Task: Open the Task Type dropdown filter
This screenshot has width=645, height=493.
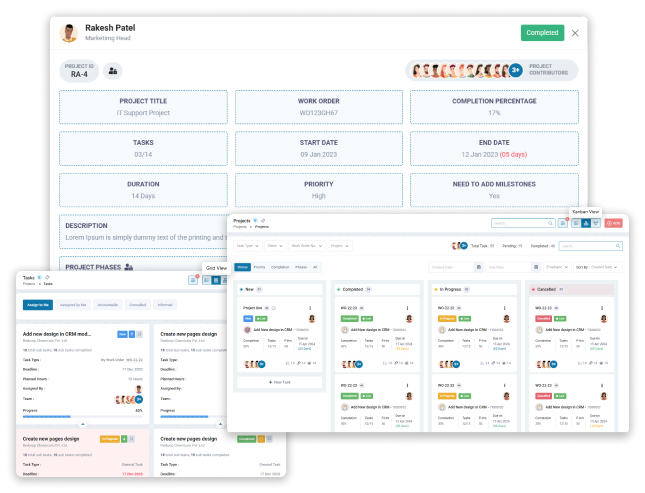Action: pos(245,245)
